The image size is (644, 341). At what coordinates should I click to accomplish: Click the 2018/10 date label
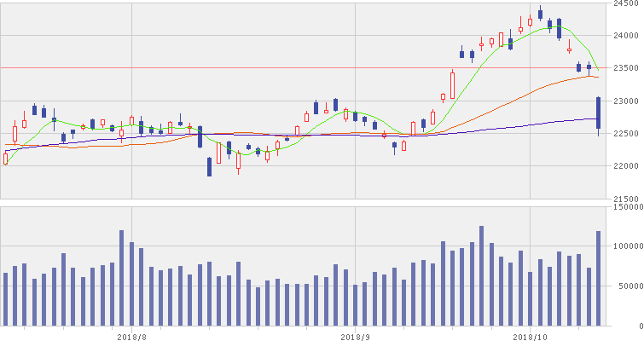[x=531, y=336]
